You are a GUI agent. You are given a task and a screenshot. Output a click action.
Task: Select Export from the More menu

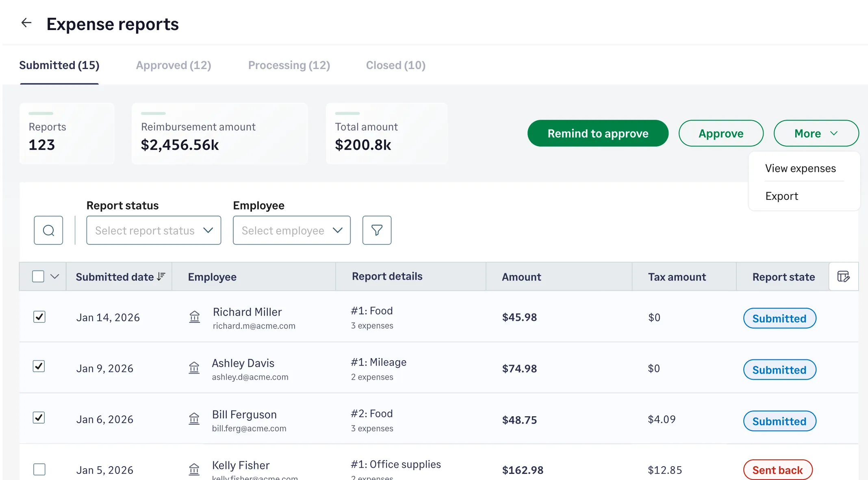click(x=781, y=196)
